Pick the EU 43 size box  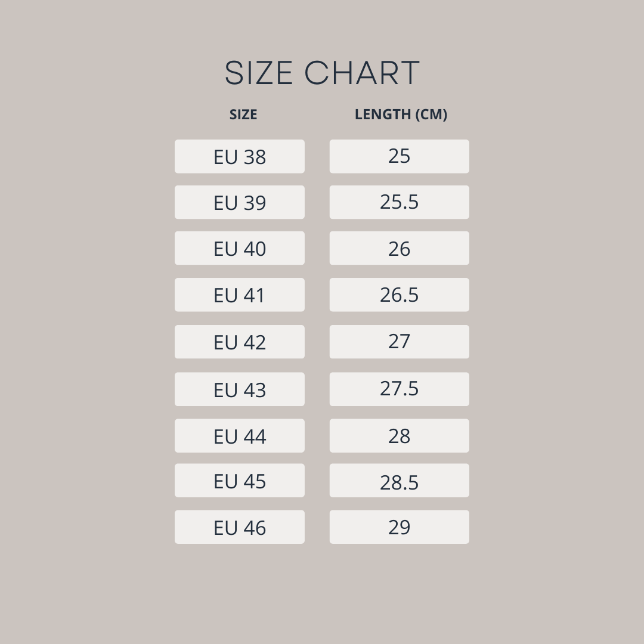tap(239, 389)
